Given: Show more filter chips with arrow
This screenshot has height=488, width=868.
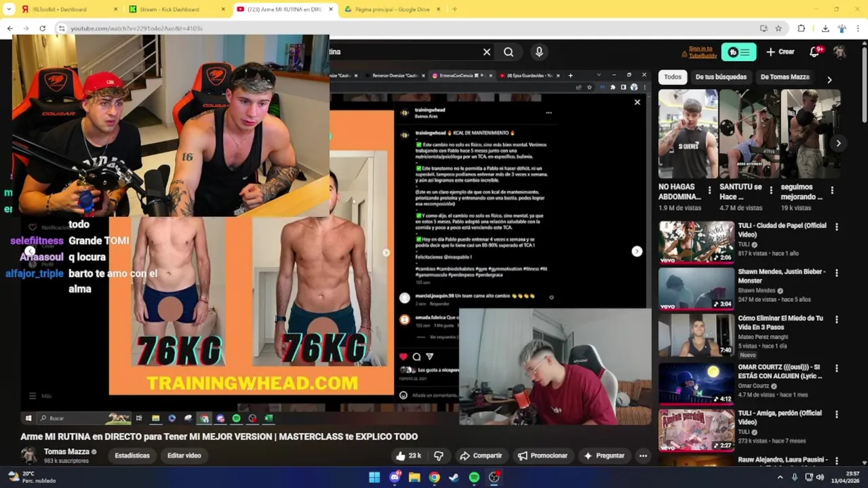Looking at the screenshot, I should pyautogui.click(x=829, y=80).
